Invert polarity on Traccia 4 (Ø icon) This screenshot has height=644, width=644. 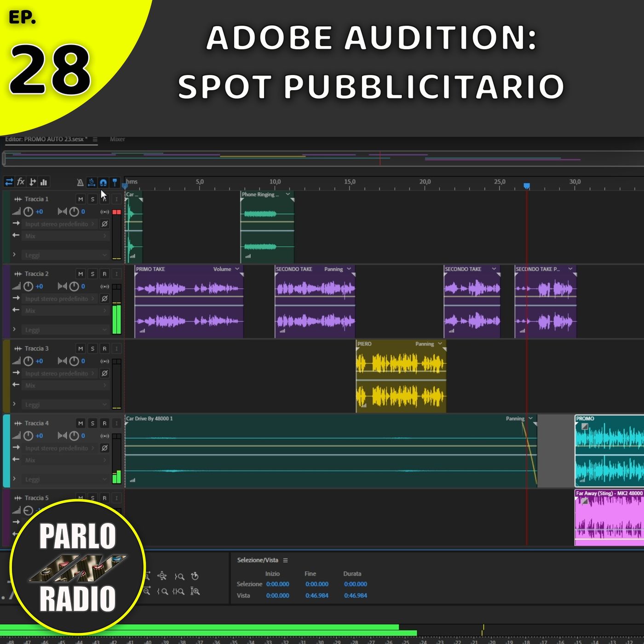[104, 448]
